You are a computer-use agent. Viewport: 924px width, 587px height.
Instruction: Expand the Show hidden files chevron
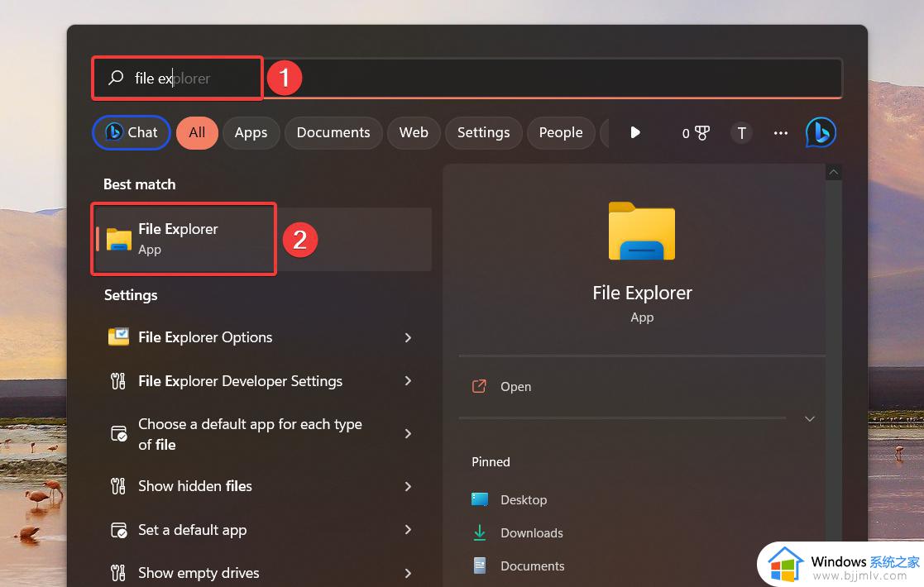pos(408,486)
